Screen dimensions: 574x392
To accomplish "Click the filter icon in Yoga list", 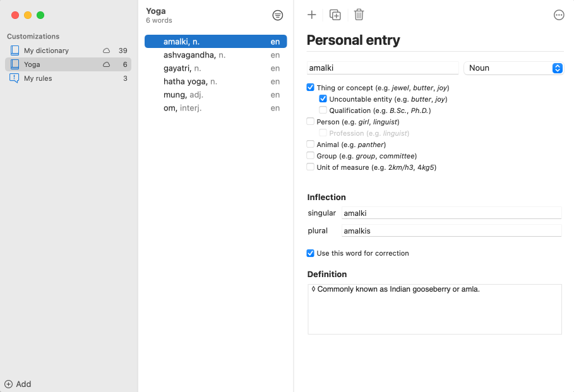I will [x=277, y=15].
